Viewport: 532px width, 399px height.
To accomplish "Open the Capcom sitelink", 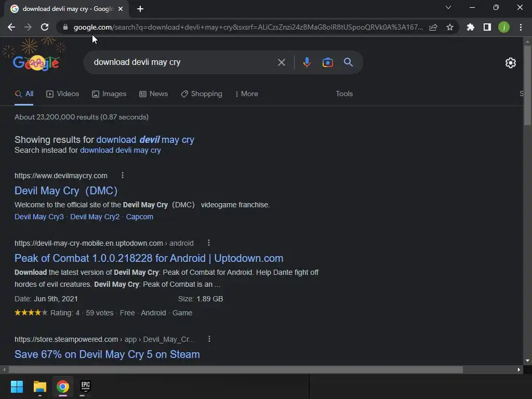I will coord(139,217).
